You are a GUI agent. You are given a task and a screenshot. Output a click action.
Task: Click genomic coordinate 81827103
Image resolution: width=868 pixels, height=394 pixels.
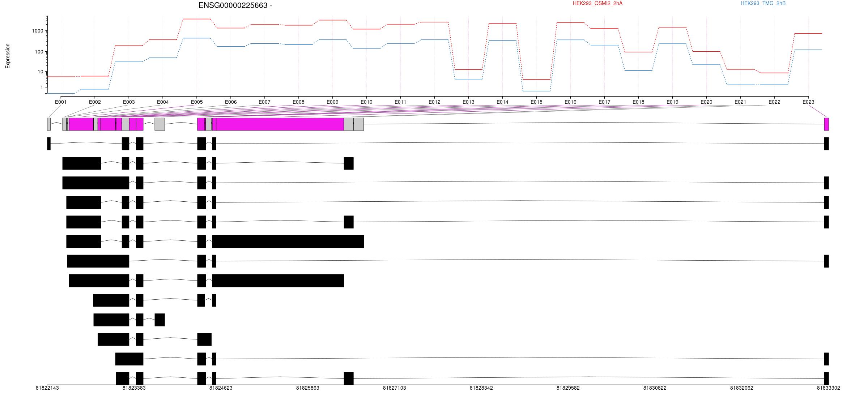(x=394, y=388)
